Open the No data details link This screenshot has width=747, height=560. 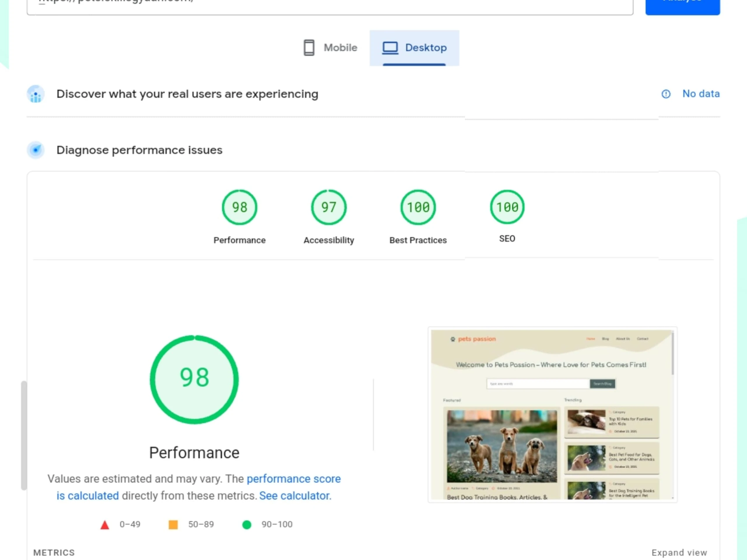pos(700,94)
